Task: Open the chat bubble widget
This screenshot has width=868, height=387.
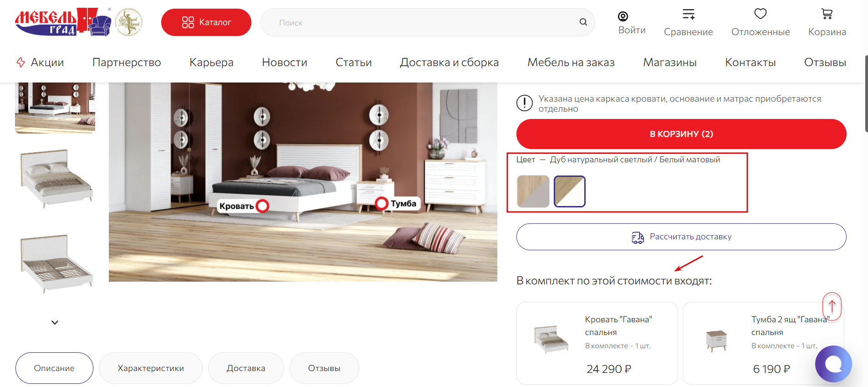Action: coord(833,364)
